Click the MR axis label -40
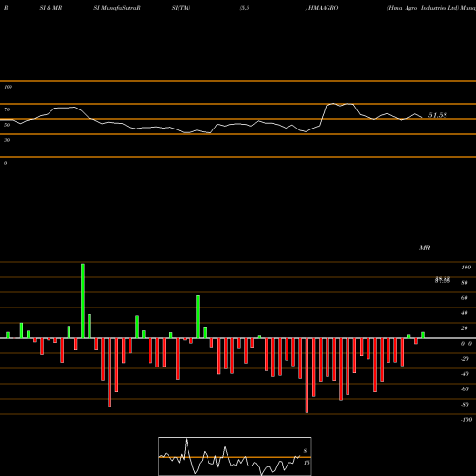This screenshot has height=476, width=476. (x=465, y=374)
